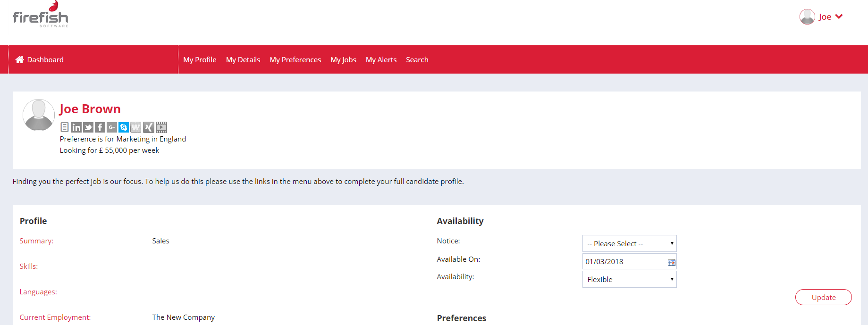This screenshot has width=868, height=325.
Task: Open the My Alerts menu
Action: pyautogui.click(x=381, y=60)
